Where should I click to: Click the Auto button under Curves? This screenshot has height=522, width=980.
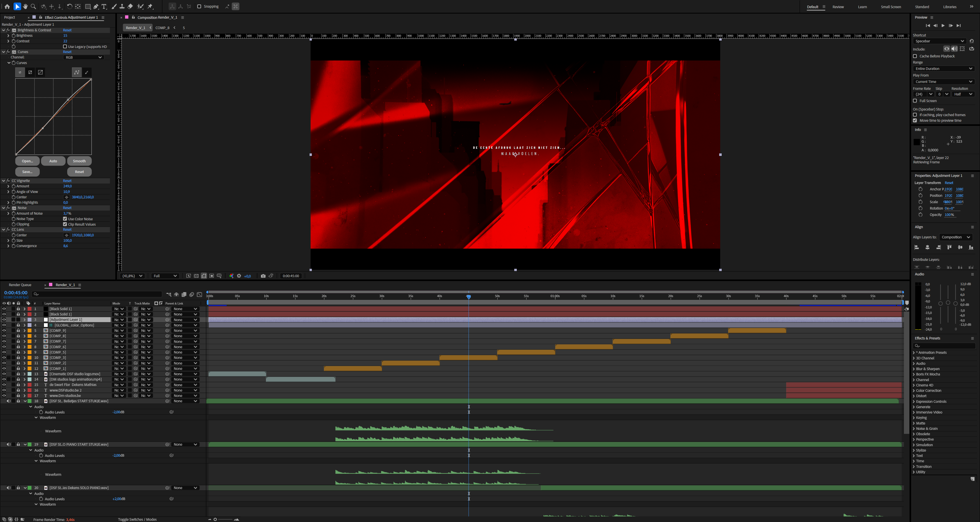(x=53, y=161)
